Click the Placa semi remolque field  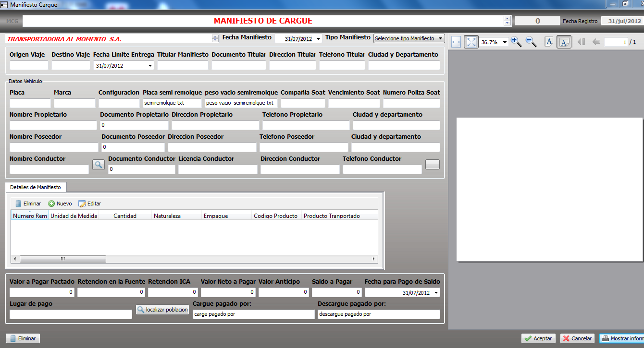click(172, 103)
